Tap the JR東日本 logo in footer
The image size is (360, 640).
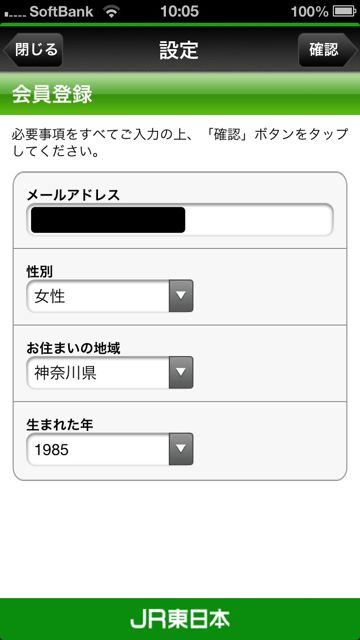pos(180,619)
